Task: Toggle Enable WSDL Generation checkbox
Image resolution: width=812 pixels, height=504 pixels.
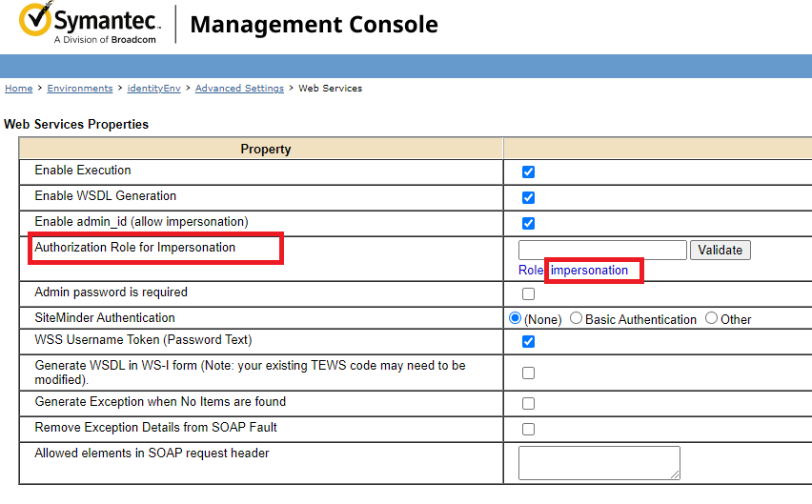Action: pyautogui.click(x=528, y=198)
